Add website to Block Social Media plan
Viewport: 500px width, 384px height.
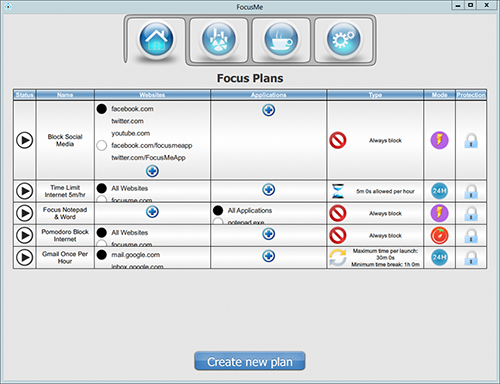coord(152,171)
